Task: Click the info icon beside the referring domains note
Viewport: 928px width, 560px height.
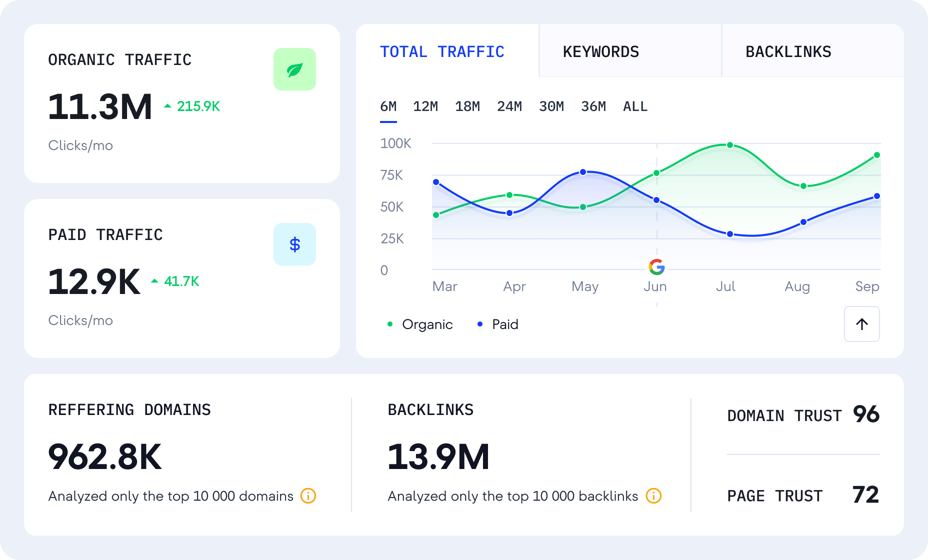Action: pos(308,496)
